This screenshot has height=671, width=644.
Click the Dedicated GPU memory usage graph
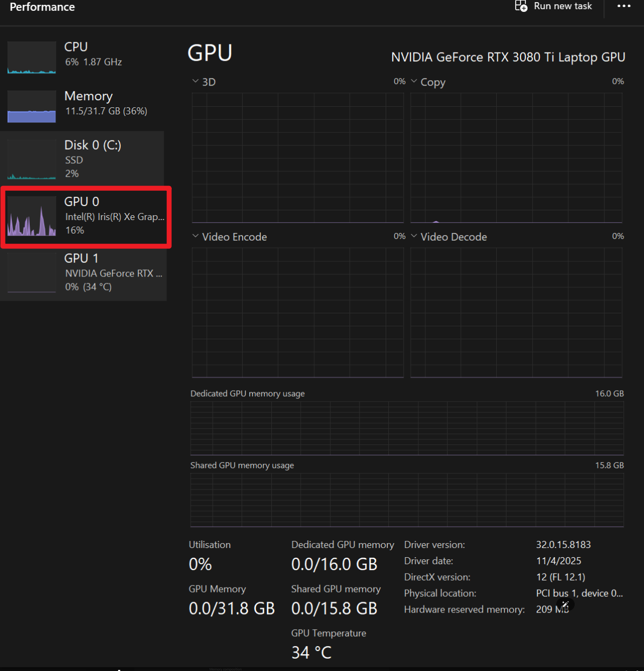tap(407, 428)
